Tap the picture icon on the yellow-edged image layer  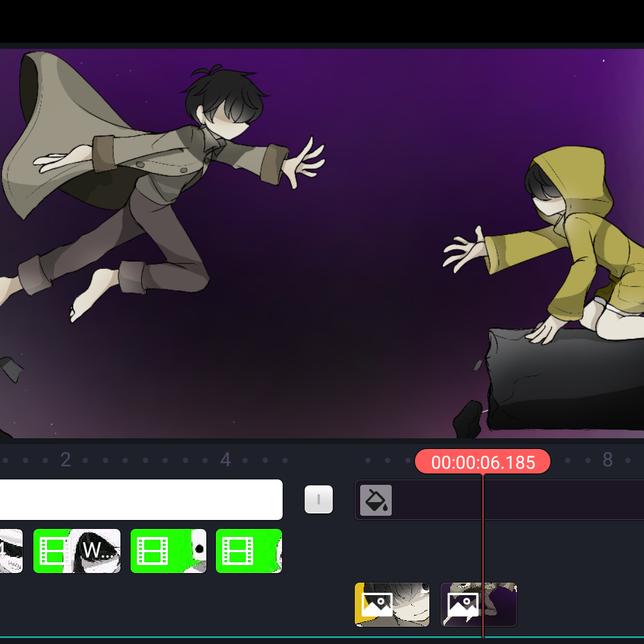click(x=377, y=604)
